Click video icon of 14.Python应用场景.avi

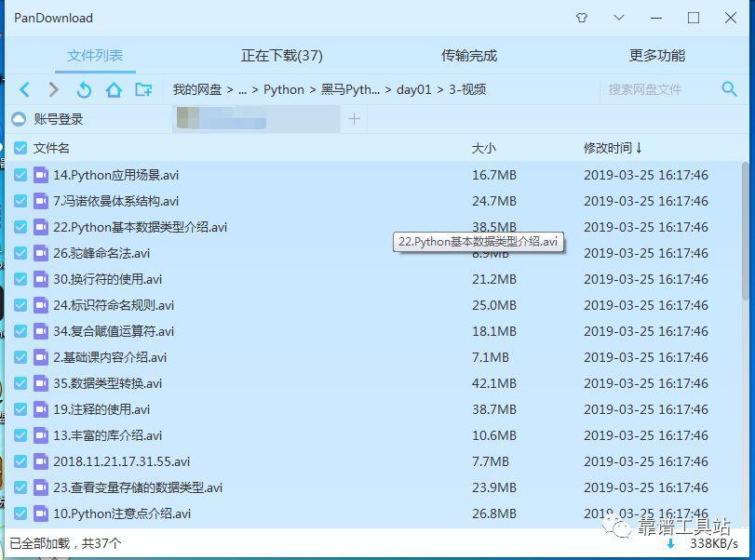pyautogui.click(x=41, y=175)
